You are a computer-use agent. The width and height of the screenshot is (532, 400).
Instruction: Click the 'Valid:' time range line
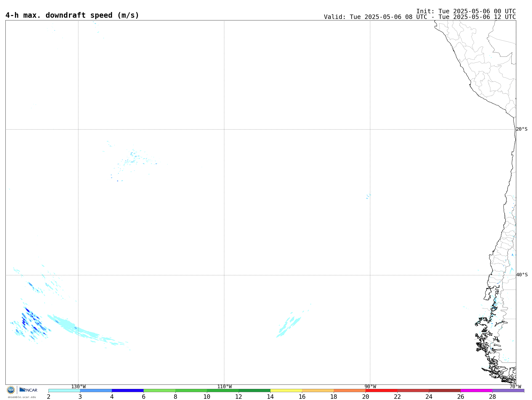coord(420,17)
